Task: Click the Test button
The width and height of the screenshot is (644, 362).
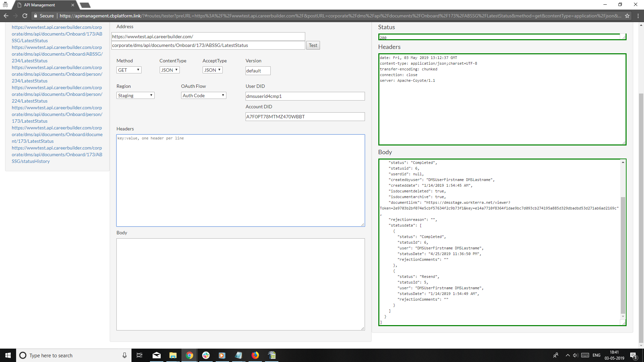Action: pyautogui.click(x=313, y=45)
